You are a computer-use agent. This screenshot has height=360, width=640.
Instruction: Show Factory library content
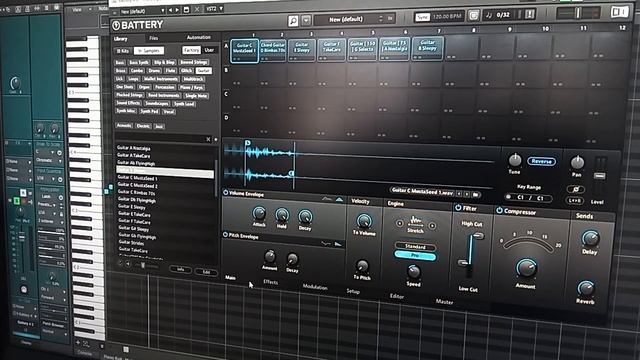coord(191,50)
